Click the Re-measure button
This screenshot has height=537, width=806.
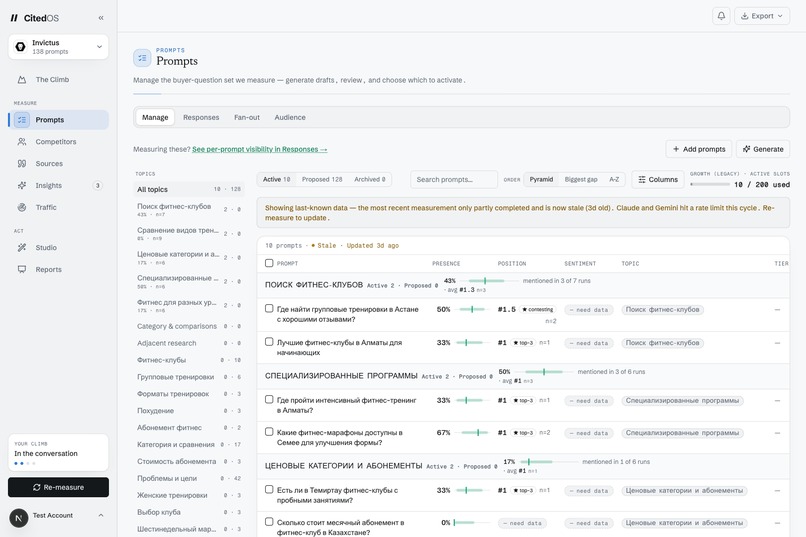[x=58, y=487]
